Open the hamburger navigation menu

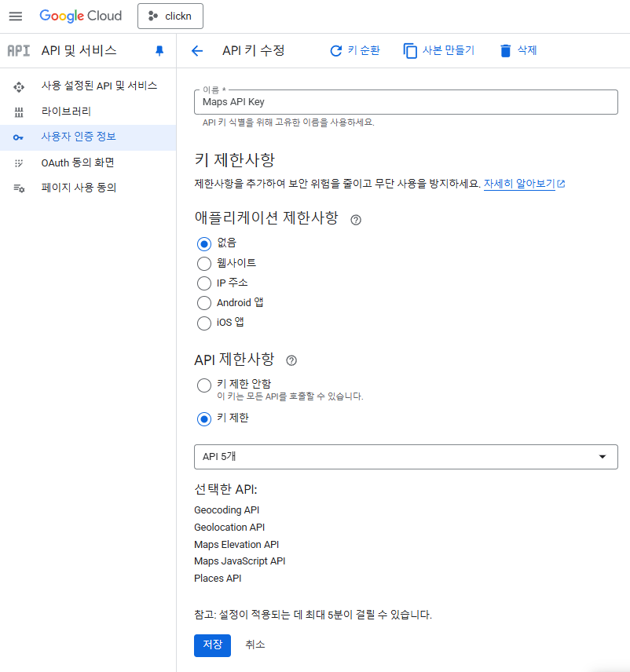click(x=16, y=16)
